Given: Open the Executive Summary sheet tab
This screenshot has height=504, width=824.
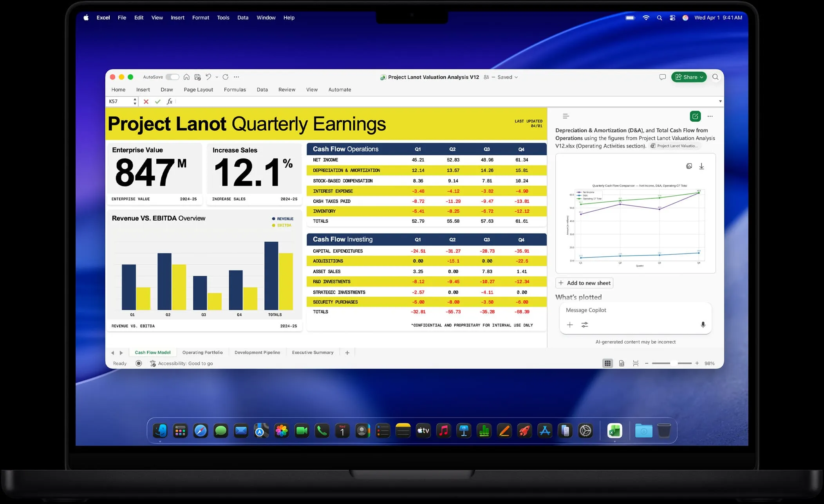Looking at the screenshot, I should (312, 352).
